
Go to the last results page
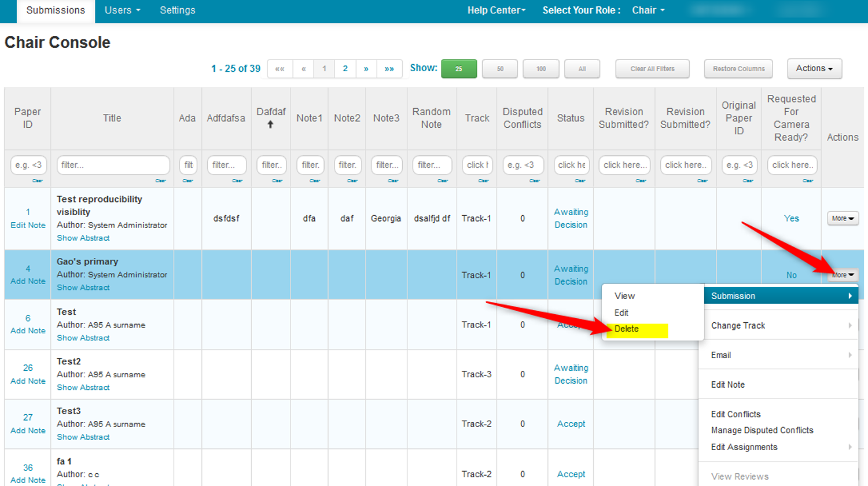pos(389,68)
